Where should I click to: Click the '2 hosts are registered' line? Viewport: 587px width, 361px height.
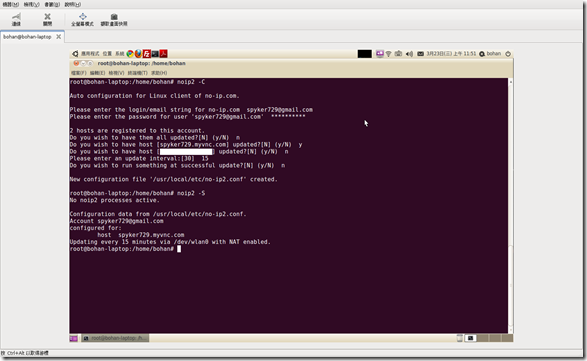137,131
